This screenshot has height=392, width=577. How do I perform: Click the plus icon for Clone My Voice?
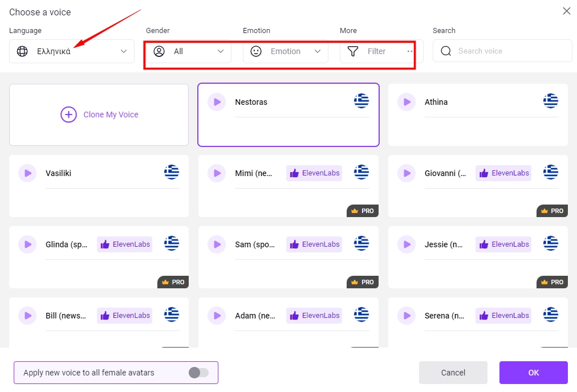coord(68,115)
